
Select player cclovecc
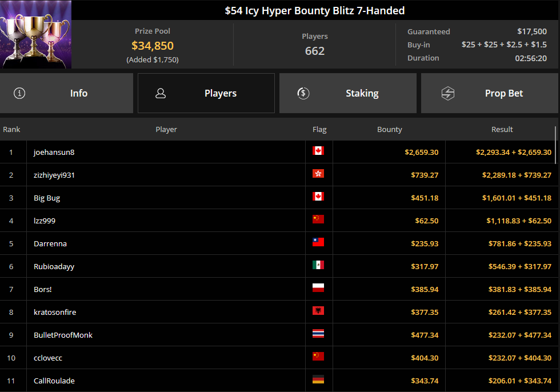coord(48,358)
